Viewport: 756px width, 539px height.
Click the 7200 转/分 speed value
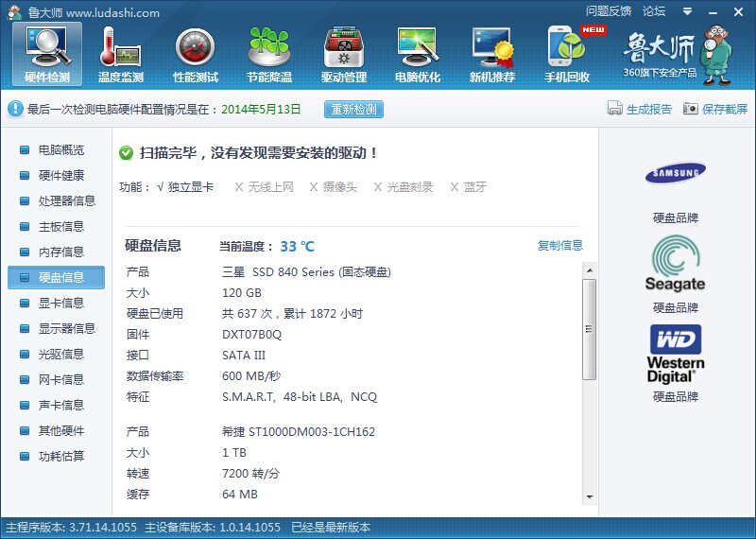(250, 474)
